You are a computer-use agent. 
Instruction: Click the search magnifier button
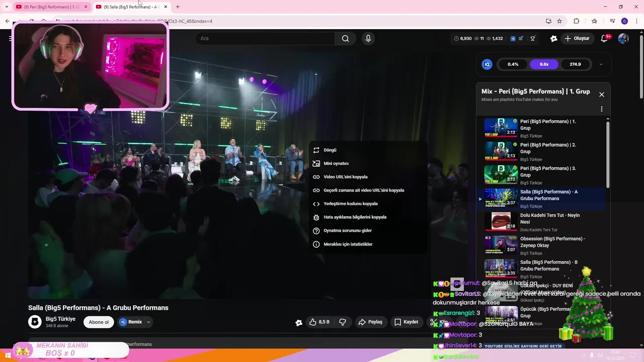[x=345, y=39]
